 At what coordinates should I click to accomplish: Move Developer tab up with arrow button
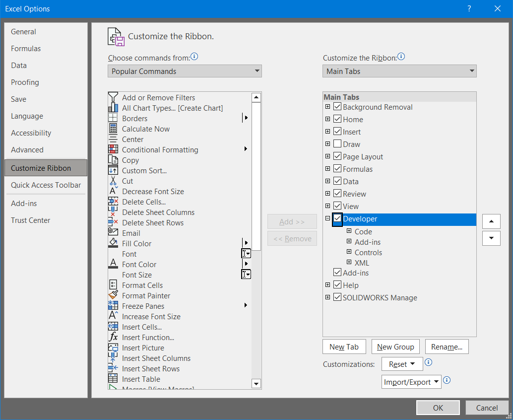tap(491, 221)
